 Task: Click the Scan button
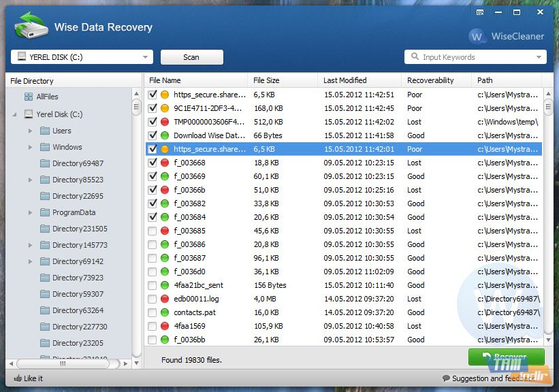point(191,57)
